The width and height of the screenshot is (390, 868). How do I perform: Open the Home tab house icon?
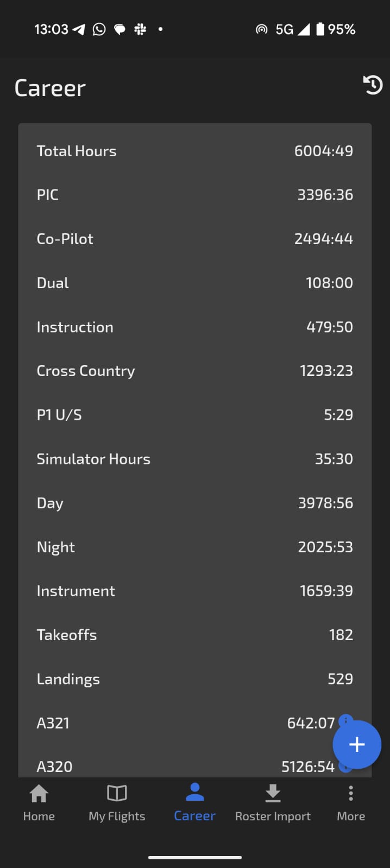[39, 794]
